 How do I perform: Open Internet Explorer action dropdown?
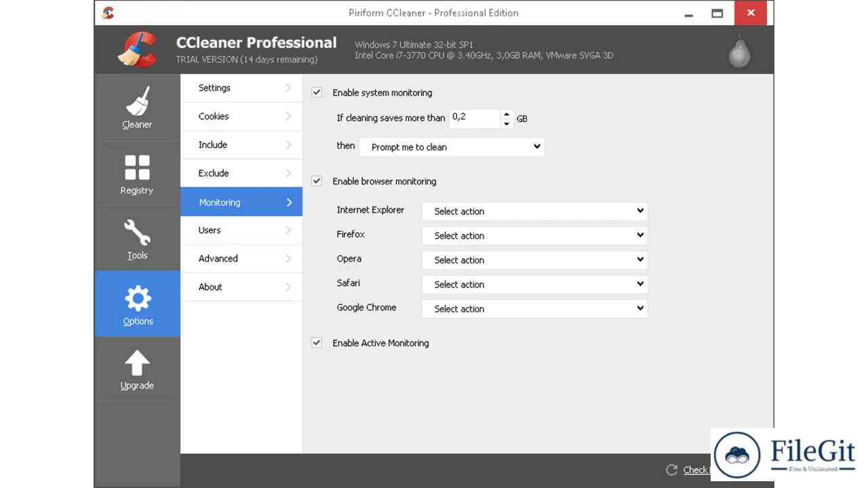click(534, 211)
